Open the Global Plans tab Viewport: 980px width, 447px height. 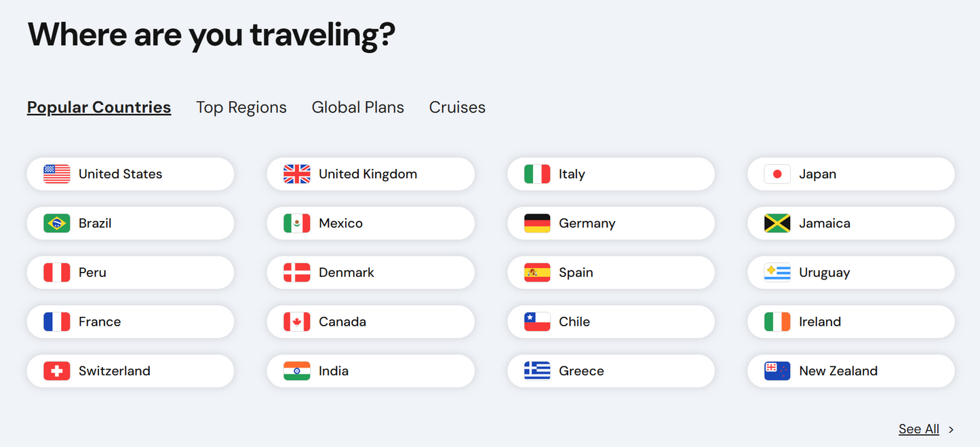click(x=357, y=106)
